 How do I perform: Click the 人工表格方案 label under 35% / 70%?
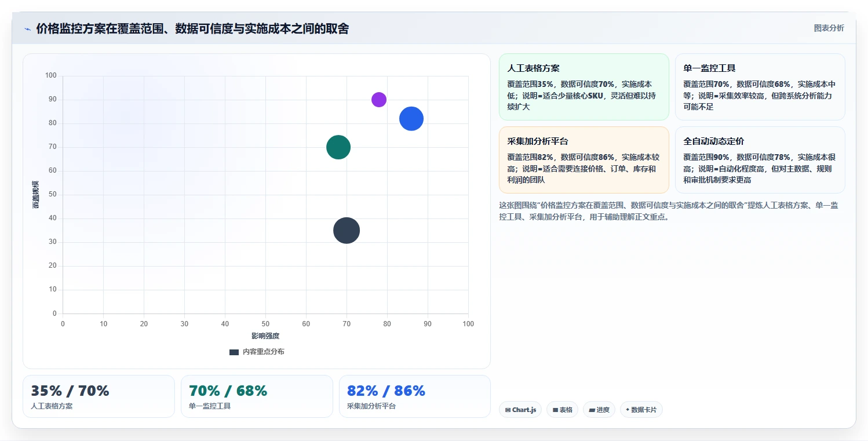click(x=52, y=406)
